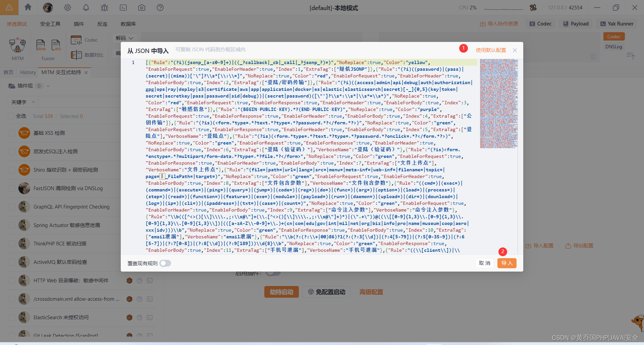Click the 导入 button
644x345 pixels.
[507, 263]
